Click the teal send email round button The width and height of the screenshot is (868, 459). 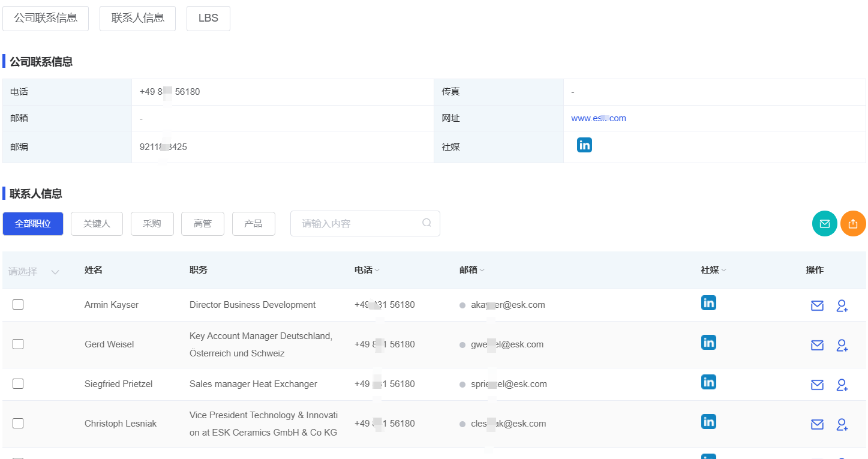point(824,224)
